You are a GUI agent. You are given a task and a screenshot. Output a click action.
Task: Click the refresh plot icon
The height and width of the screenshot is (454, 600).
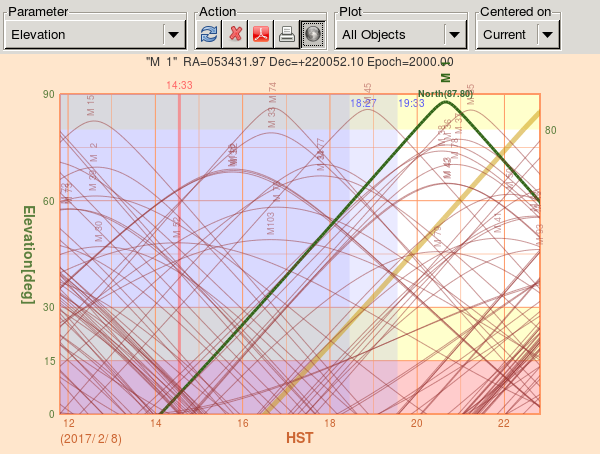point(208,34)
